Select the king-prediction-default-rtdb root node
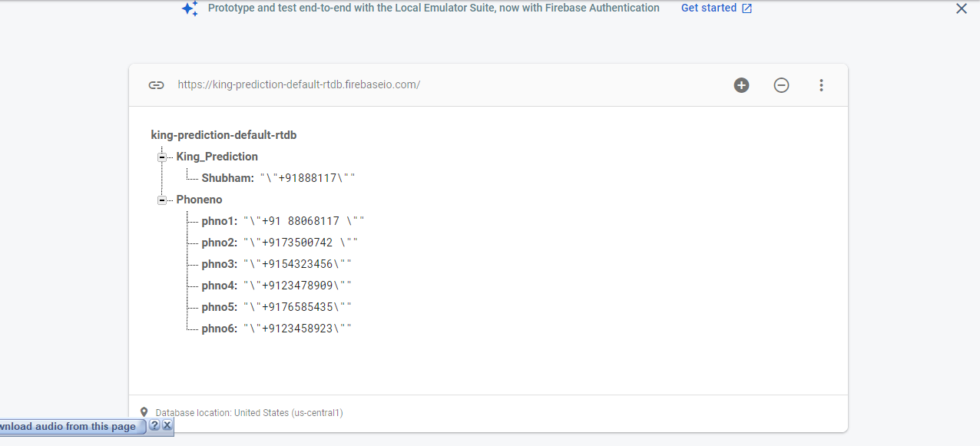This screenshot has height=446, width=980. [x=223, y=135]
